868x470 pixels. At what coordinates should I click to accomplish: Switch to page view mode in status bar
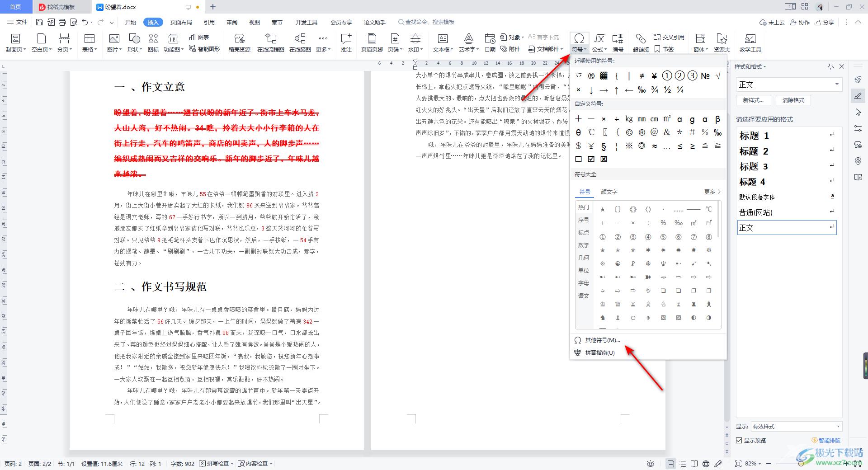(x=671, y=464)
